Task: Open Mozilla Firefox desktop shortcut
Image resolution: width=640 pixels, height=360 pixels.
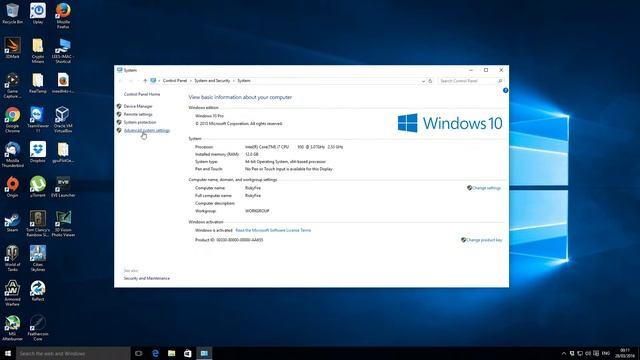Action: pyautogui.click(x=63, y=16)
